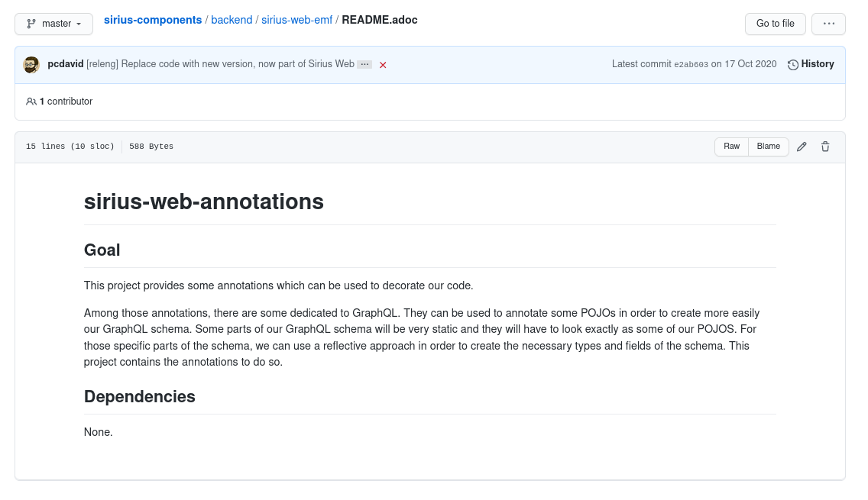Viewport: 868px width, 500px height.
Task: Edit README.adoc using the pencil icon
Action: point(801,147)
